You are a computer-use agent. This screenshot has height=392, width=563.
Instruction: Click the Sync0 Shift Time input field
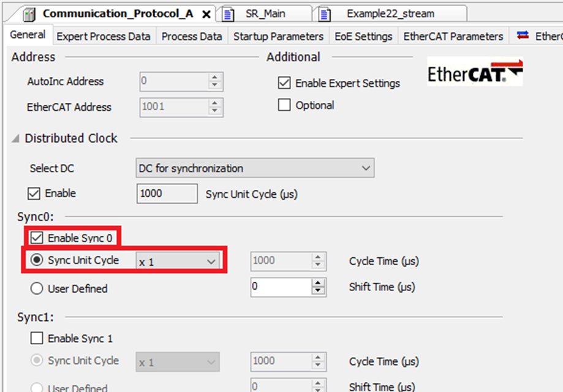tap(281, 287)
